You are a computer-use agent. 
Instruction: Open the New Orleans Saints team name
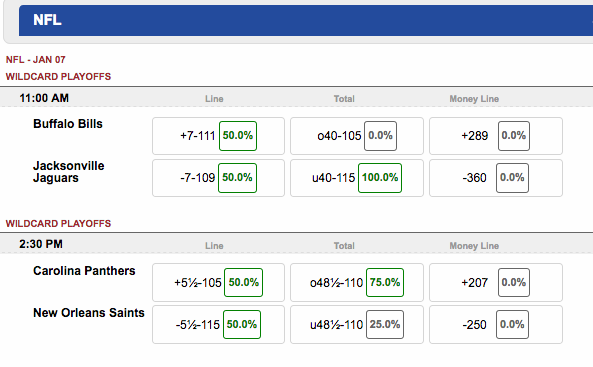(x=89, y=313)
